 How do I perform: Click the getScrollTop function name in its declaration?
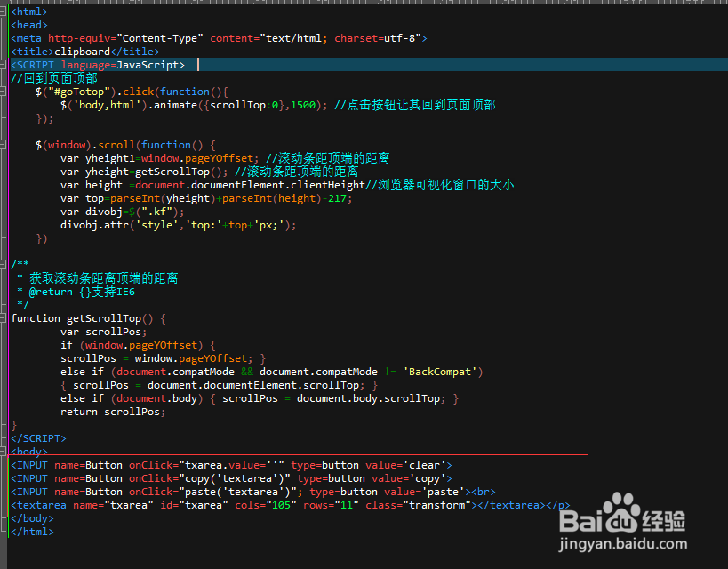point(104,318)
